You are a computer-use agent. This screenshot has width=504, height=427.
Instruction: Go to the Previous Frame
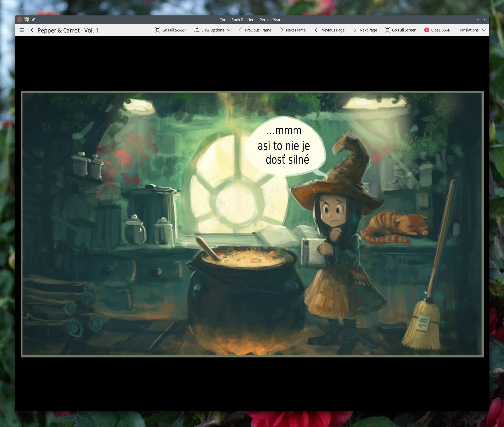click(x=255, y=30)
